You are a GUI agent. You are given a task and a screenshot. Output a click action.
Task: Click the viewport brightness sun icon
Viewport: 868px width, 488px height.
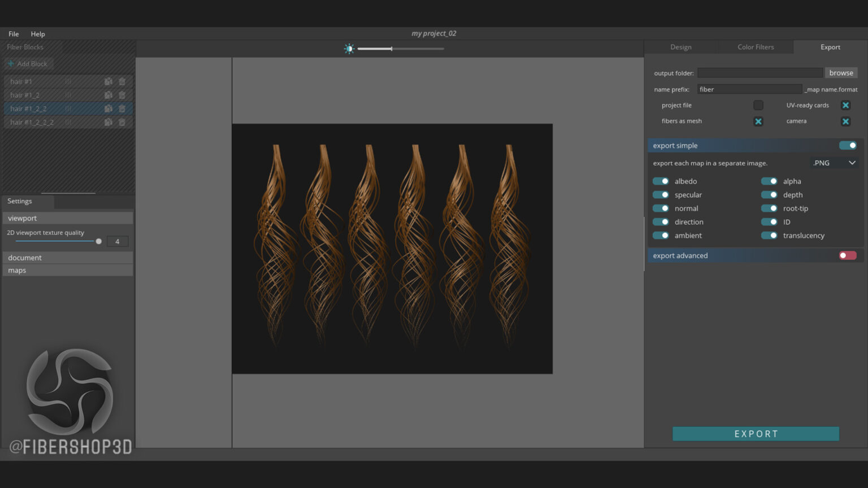point(349,49)
